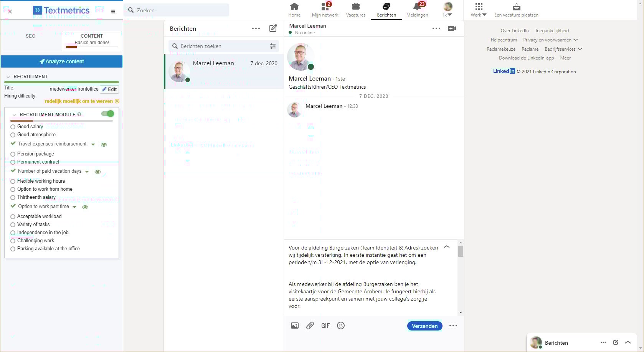This screenshot has width=644, height=352.
Task: Open Download de LinkedIn-app link
Action: point(527,58)
